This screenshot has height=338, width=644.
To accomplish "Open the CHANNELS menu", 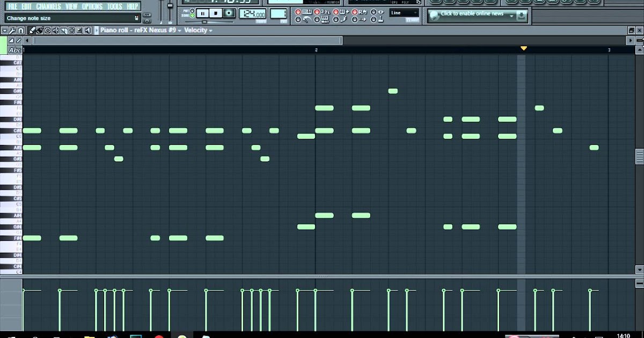I will [x=49, y=6].
